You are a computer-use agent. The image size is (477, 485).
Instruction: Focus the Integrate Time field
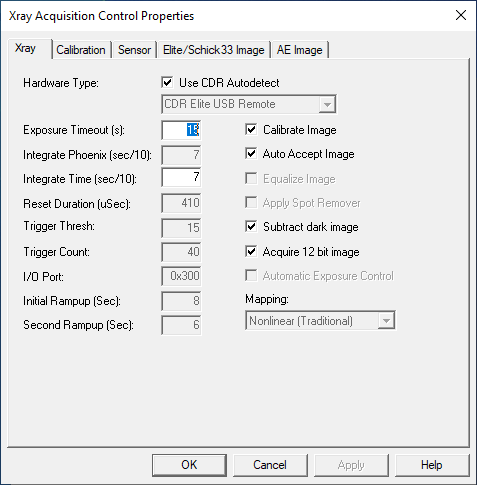181,177
